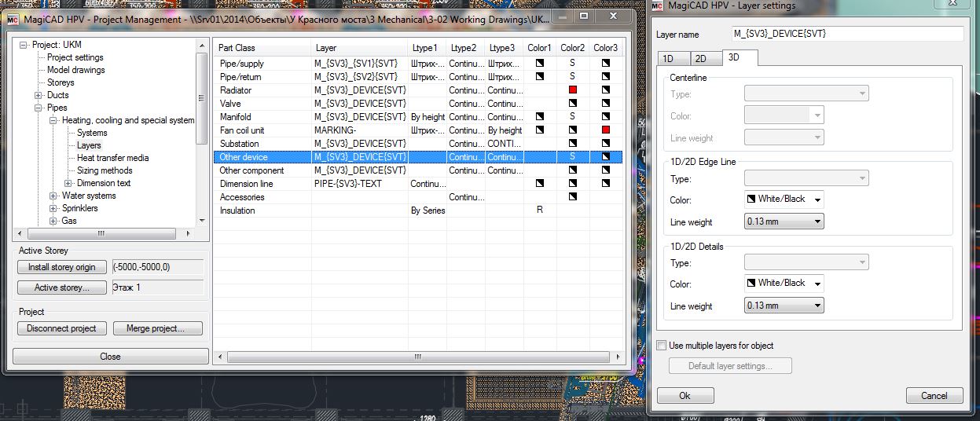980x421 pixels.
Task: Expand the Water systems node
Action: (x=53, y=196)
